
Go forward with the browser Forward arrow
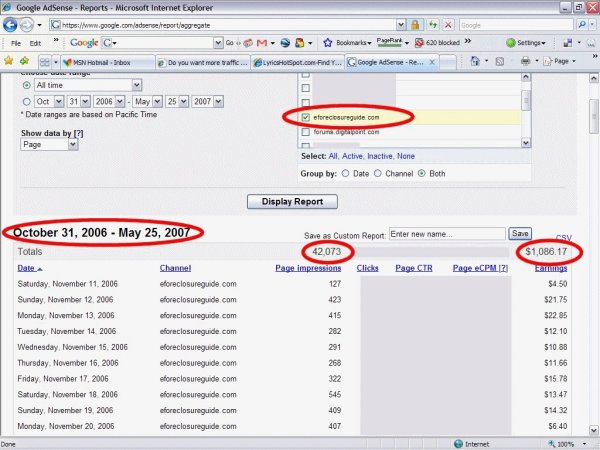pyautogui.click(x=27, y=25)
